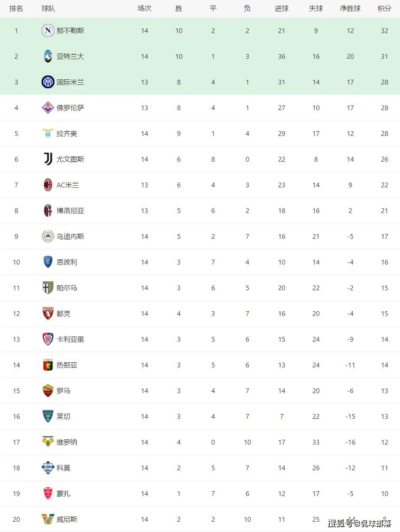Click the Genoa club crest

pyautogui.click(x=48, y=365)
